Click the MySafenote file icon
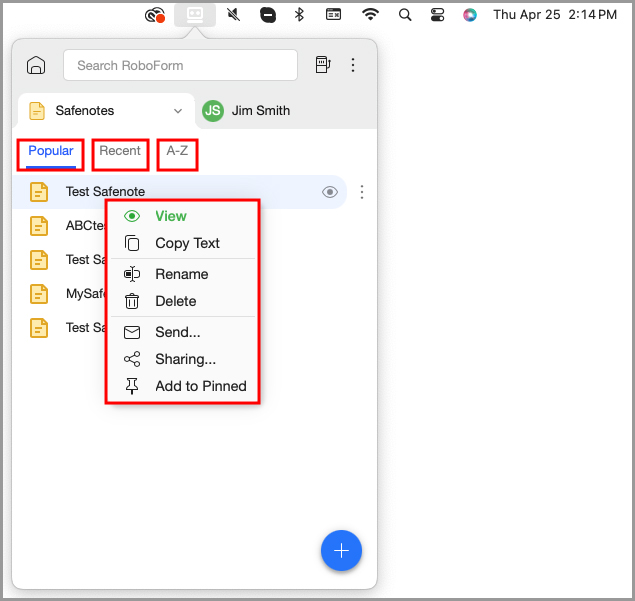The width and height of the screenshot is (635, 601). point(39,294)
